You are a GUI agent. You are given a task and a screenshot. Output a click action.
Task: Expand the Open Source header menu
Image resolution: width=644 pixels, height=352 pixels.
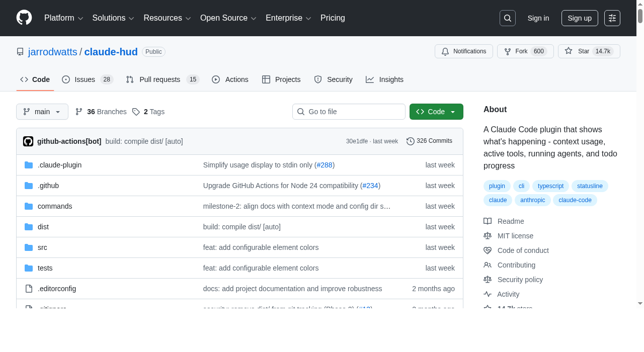228,18
